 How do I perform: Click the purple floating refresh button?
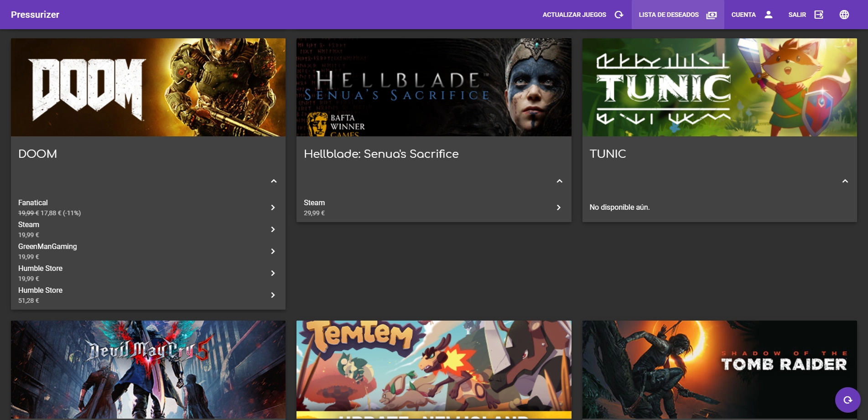point(847,400)
